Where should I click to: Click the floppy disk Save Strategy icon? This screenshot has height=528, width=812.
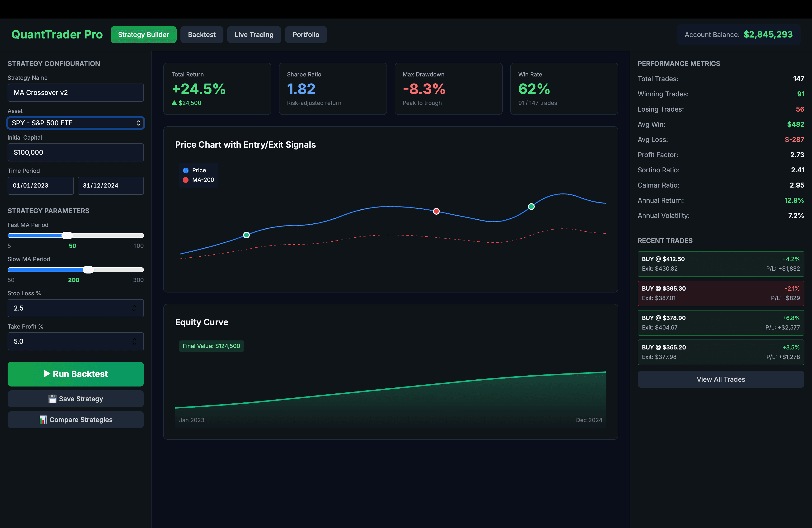tap(53, 398)
